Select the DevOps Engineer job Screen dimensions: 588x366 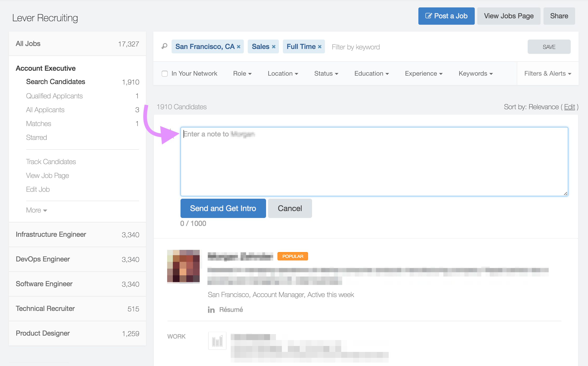coord(77,259)
